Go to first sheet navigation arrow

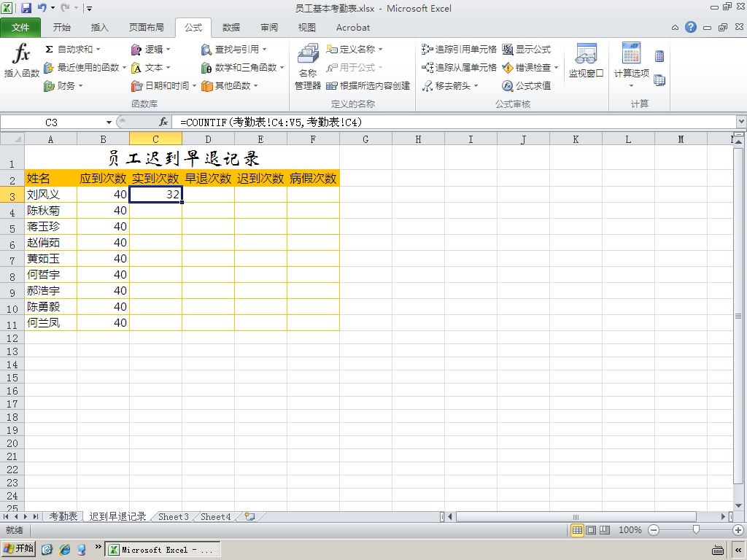6,517
